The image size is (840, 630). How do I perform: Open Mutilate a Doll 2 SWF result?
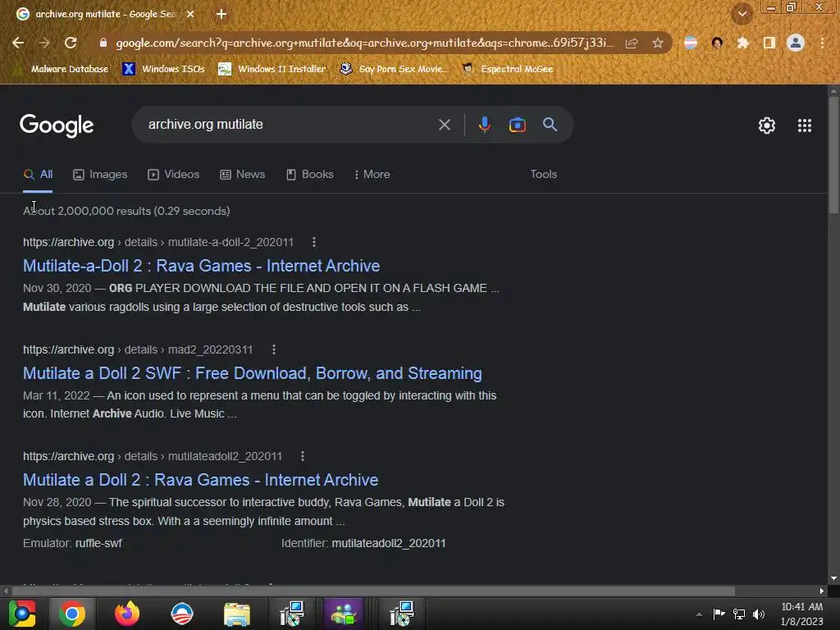tap(253, 373)
